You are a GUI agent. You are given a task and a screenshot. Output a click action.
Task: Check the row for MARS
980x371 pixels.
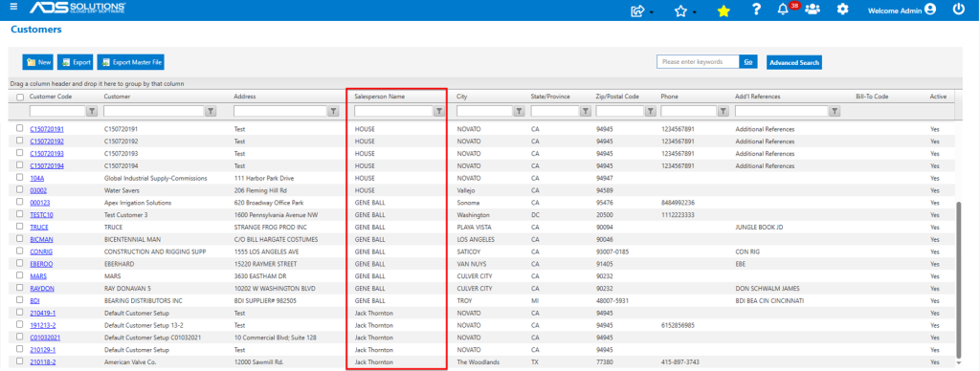[20, 275]
